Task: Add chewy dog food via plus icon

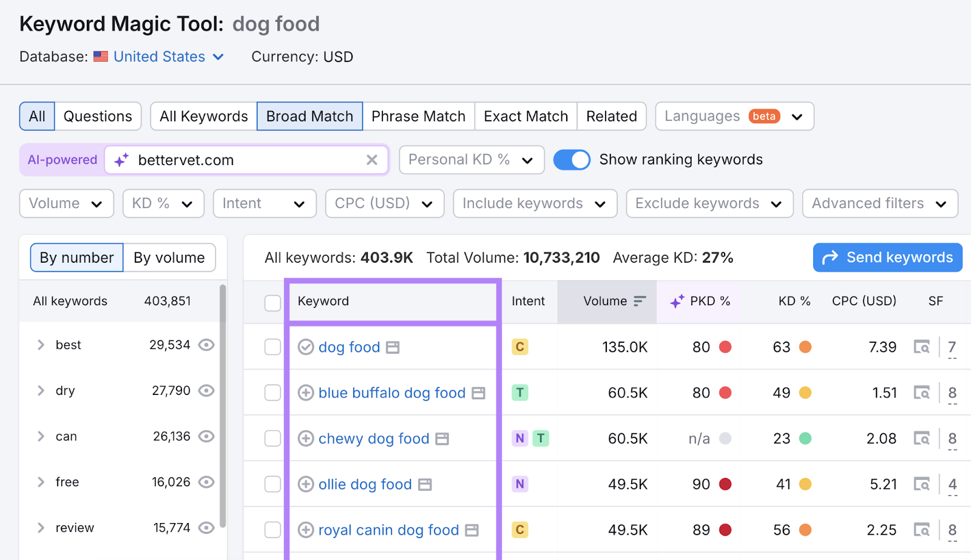Action: tap(306, 438)
